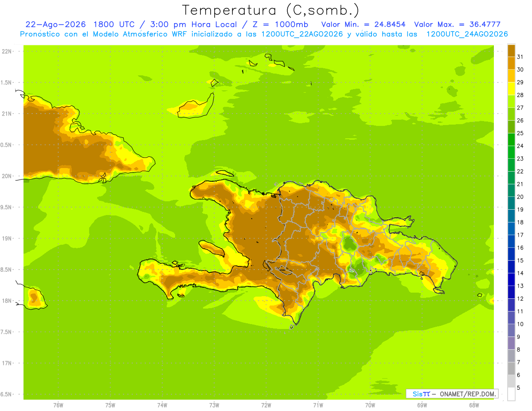Pick the yellow swatch between 28 and 29
This screenshot has width=532, height=411.
tap(511, 89)
